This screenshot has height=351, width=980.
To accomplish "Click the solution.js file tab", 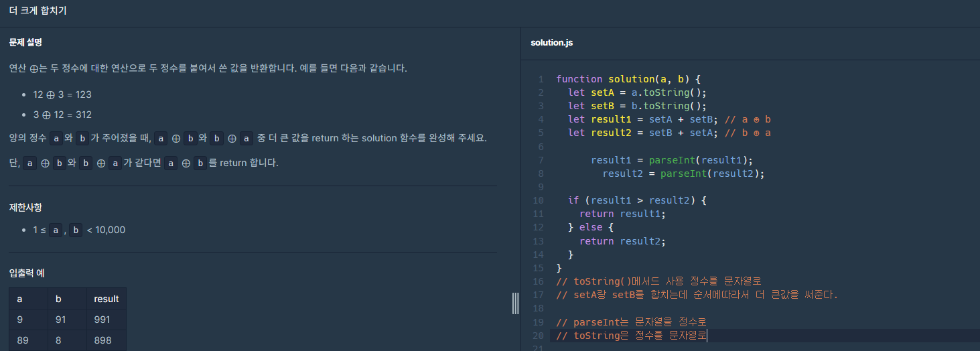I will pos(551,43).
